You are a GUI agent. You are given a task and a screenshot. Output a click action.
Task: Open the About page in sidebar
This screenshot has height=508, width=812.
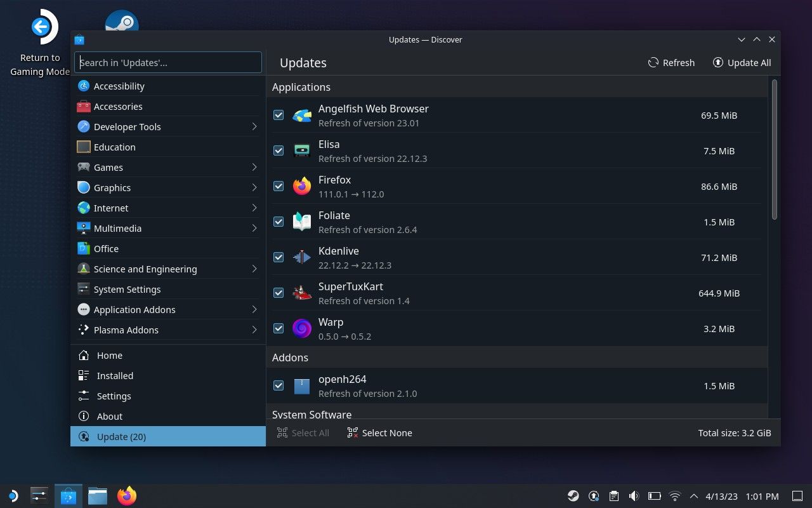point(168,417)
